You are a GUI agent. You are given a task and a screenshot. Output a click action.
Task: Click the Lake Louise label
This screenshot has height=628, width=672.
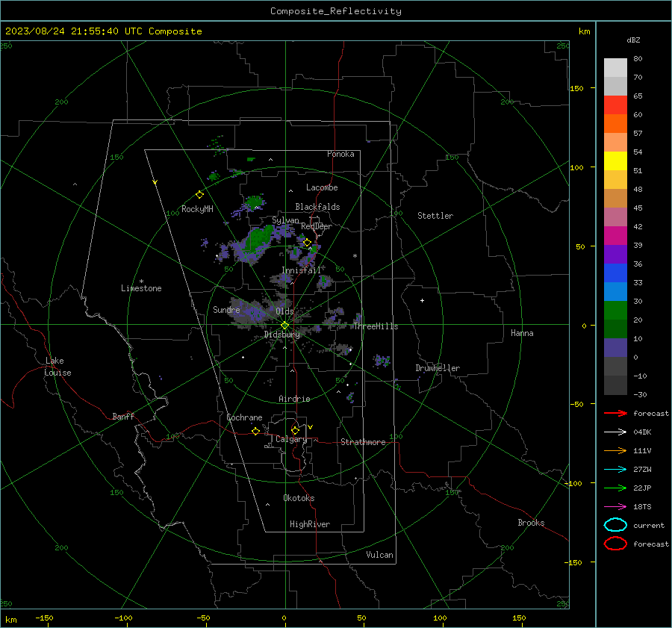tap(57, 367)
